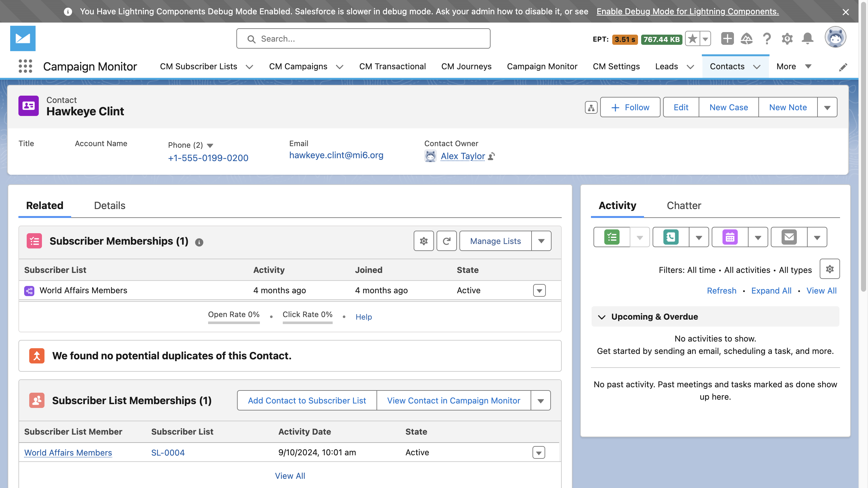
Task: Click World Affairs Members list icon
Action: (29, 290)
